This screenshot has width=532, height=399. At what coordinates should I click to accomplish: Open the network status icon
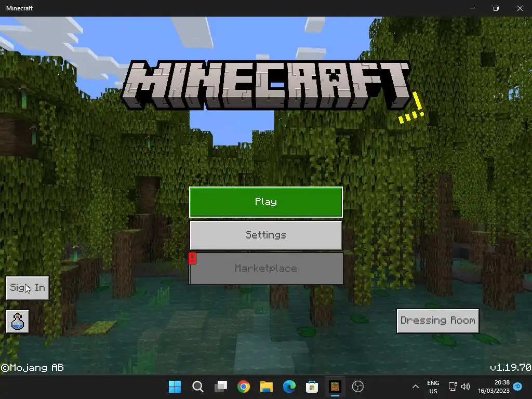coord(453,387)
